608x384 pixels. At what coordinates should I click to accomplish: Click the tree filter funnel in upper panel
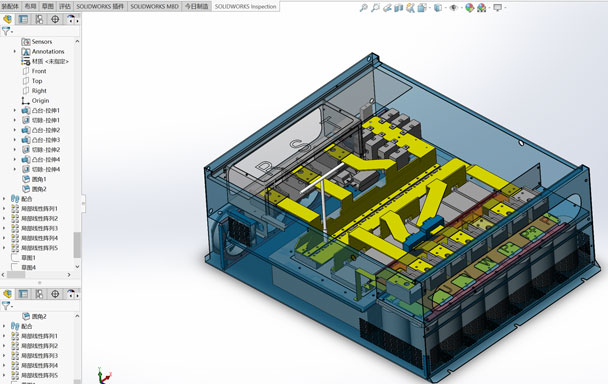click(x=7, y=31)
